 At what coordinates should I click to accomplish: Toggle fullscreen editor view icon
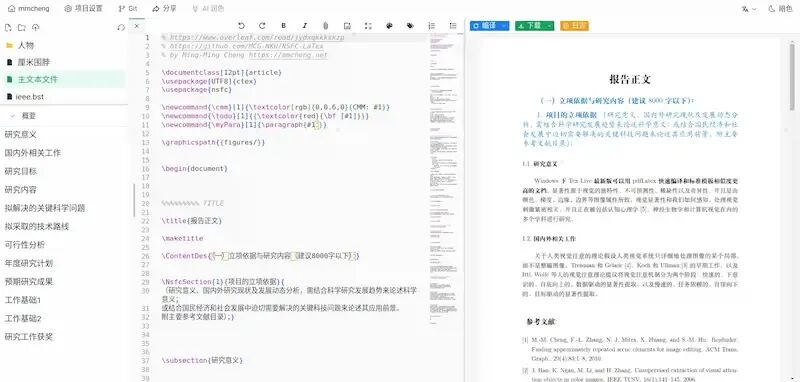[x=368, y=26]
